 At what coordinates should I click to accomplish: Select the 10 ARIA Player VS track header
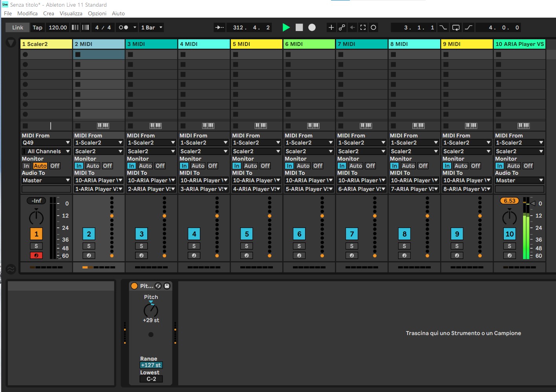[519, 44]
